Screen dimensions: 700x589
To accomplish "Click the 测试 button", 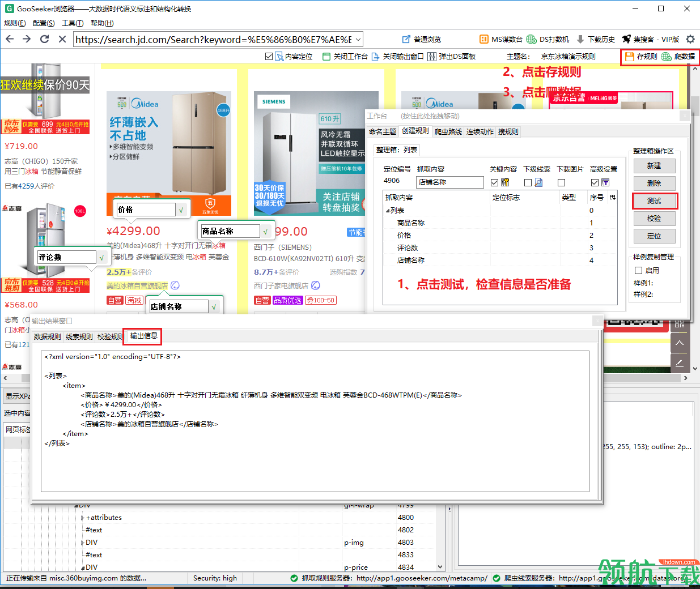I will click(654, 201).
